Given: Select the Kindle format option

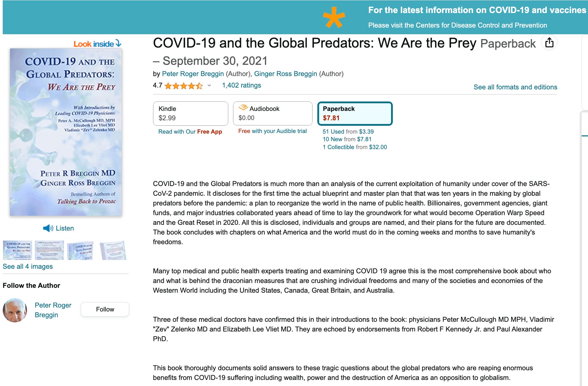Looking at the screenshot, I should click(x=190, y=113).
